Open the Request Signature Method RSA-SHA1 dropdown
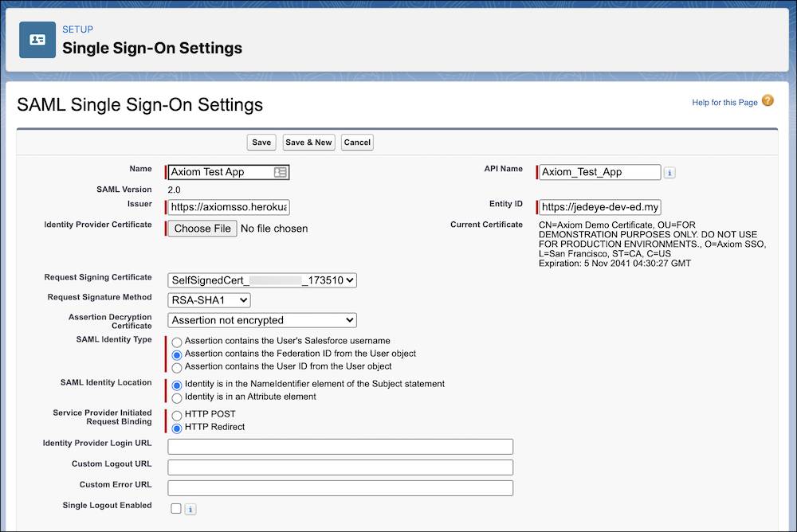Viewport: 797px width, 532px height. 209,300
